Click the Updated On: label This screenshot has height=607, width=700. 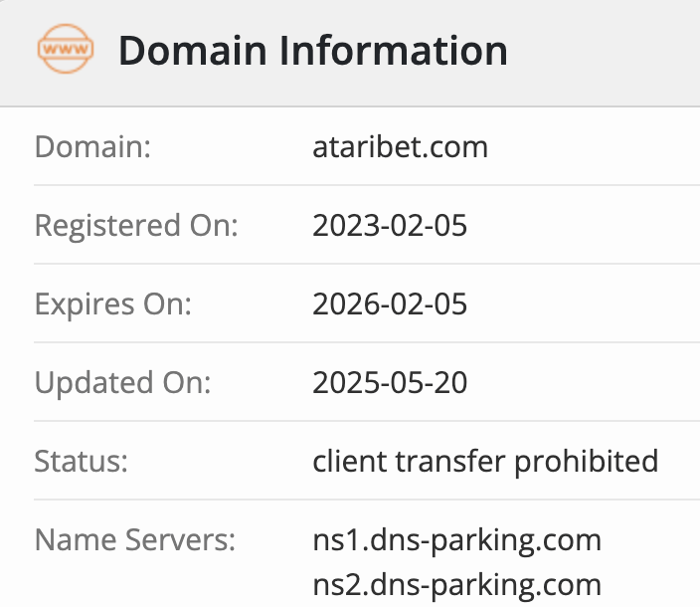122,383
